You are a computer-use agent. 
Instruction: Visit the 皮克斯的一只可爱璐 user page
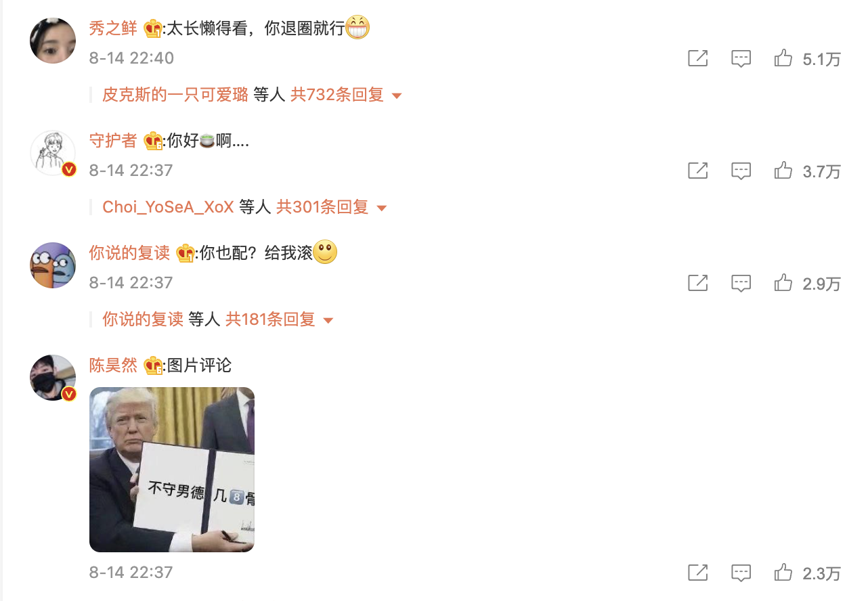tap(175, 95)
